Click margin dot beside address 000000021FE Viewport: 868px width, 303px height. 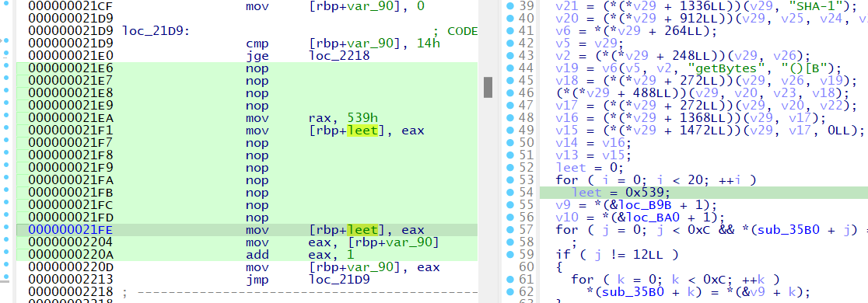tap(6, 230)
